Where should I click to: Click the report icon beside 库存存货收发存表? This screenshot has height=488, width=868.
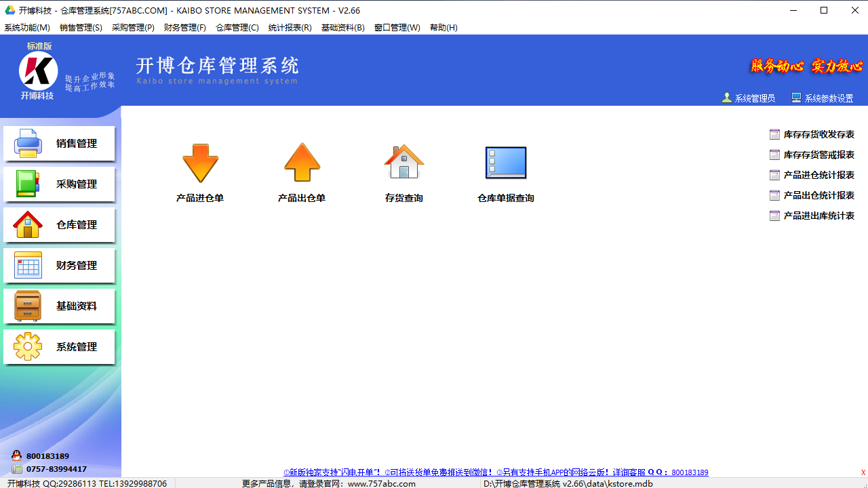[774, 134]
